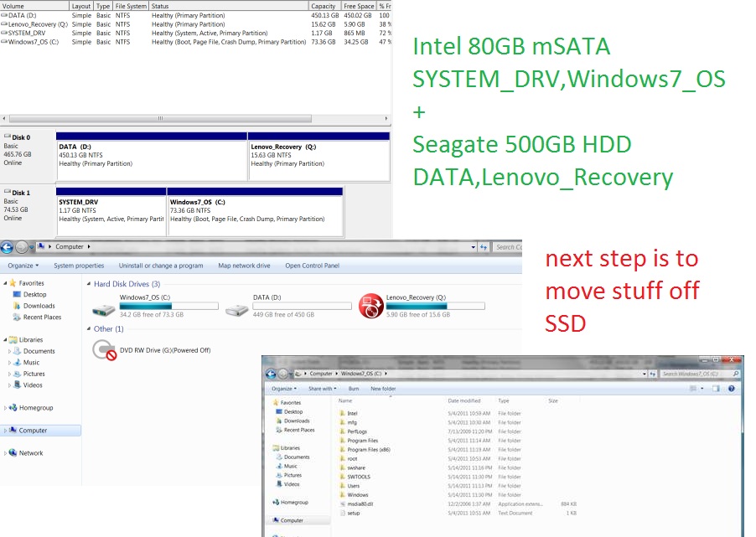Click Disk 1 label in the disk map

[21, 193]
